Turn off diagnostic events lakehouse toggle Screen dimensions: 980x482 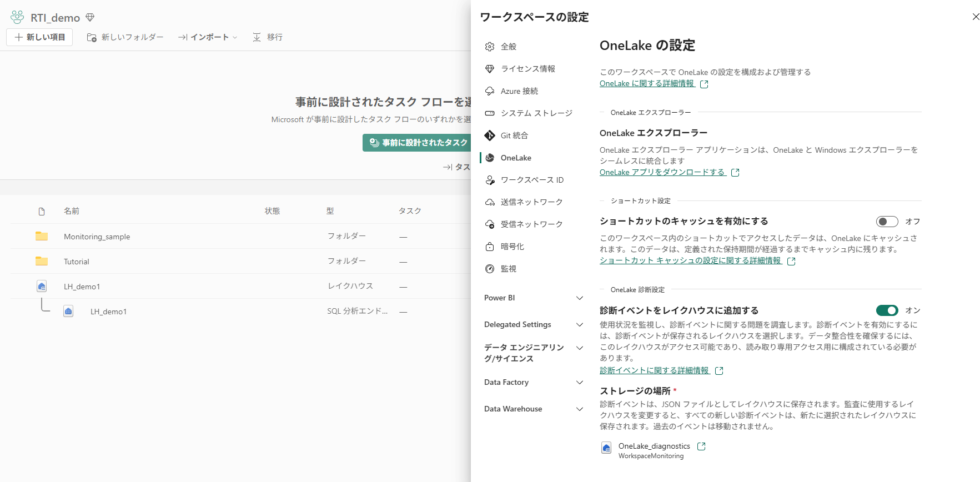pyautogui.click(x=887, y=310)
